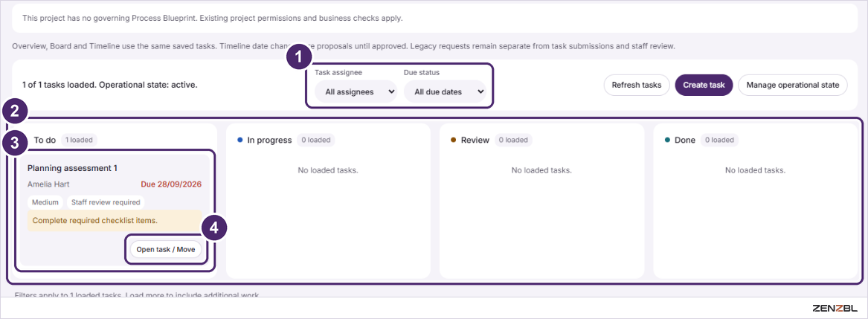Open the Due status dropdown
The width and height of the screenshot is (868, 319).
tap(445, 92)
